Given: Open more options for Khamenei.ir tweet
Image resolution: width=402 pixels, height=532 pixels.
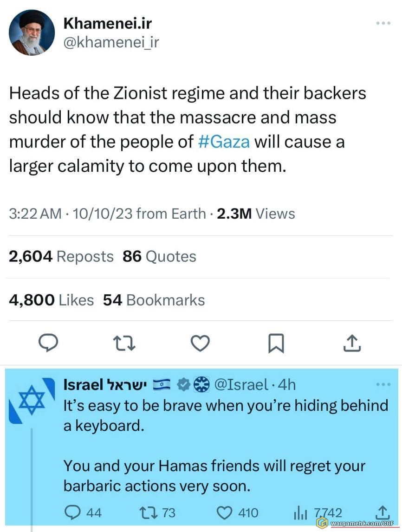Looking at the screenshot, I should (383, 23).
